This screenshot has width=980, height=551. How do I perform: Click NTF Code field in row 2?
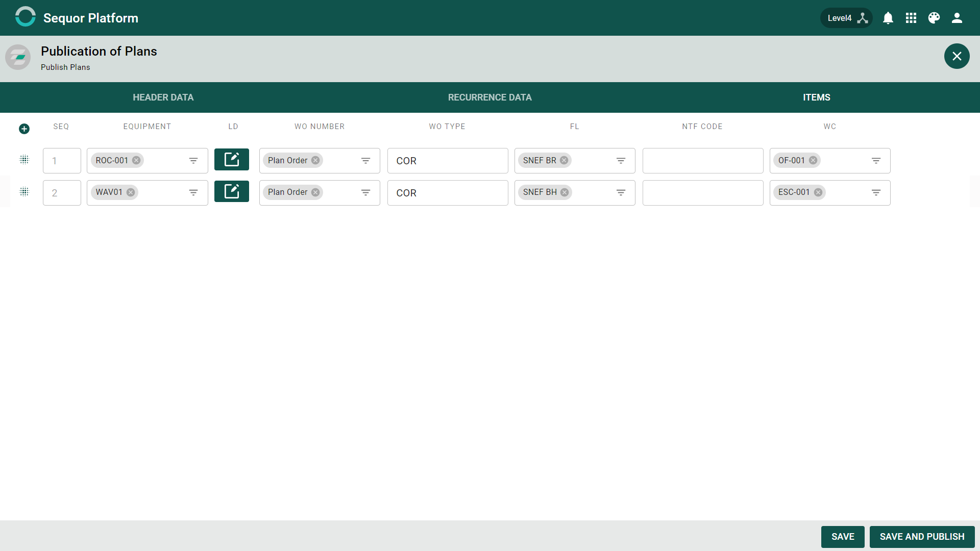click(x=703, y=193)
